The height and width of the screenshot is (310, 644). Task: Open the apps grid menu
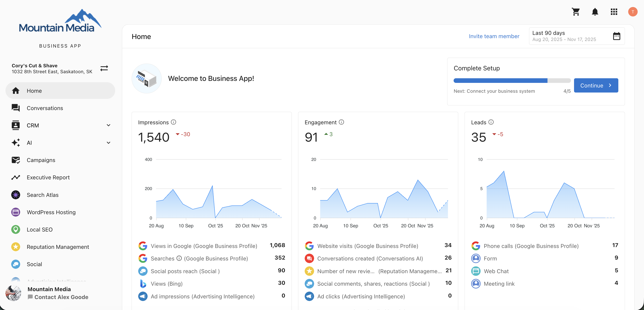[x=614, y=12]
